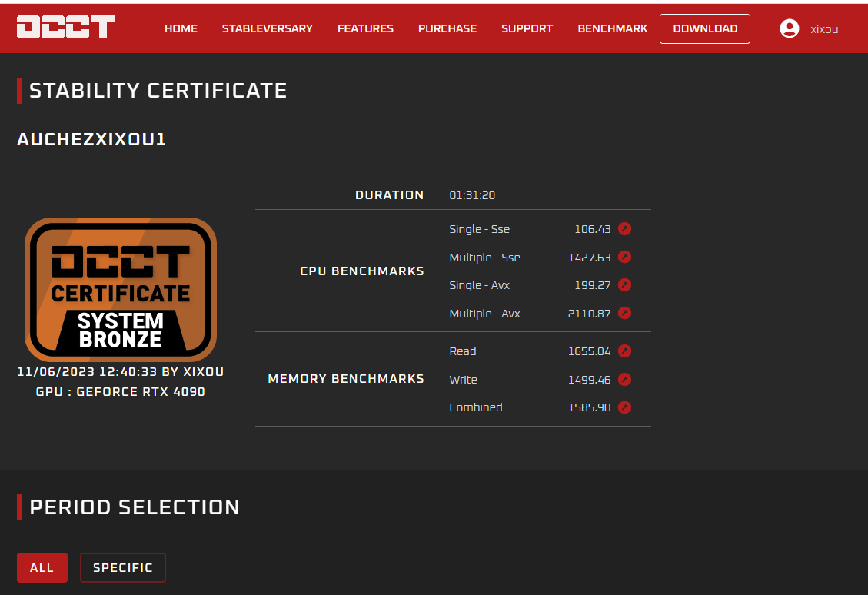Open the user account avatar icon
The width and height of the screenshot is (868, 595).
[789, 28]
